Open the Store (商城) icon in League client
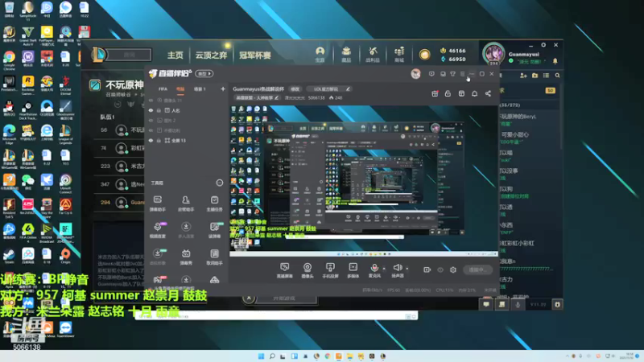This screenshot has width=644, height=362. [398, 54]
